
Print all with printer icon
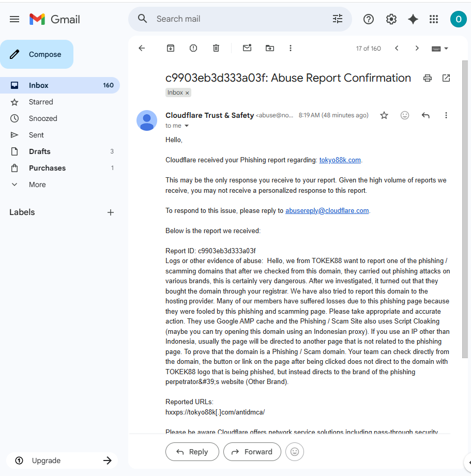tap(427, 78)
